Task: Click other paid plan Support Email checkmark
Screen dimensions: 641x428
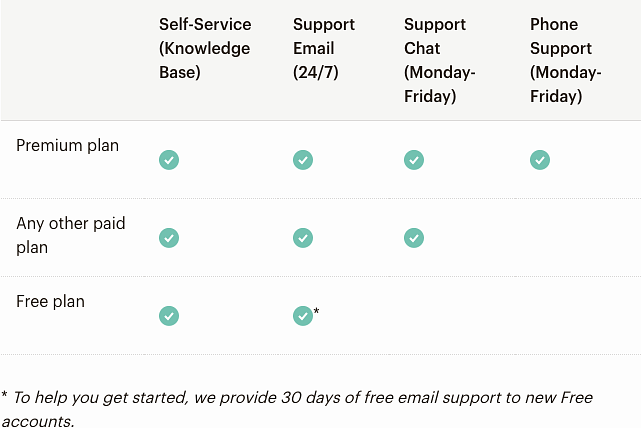Action: coord(303,238)
